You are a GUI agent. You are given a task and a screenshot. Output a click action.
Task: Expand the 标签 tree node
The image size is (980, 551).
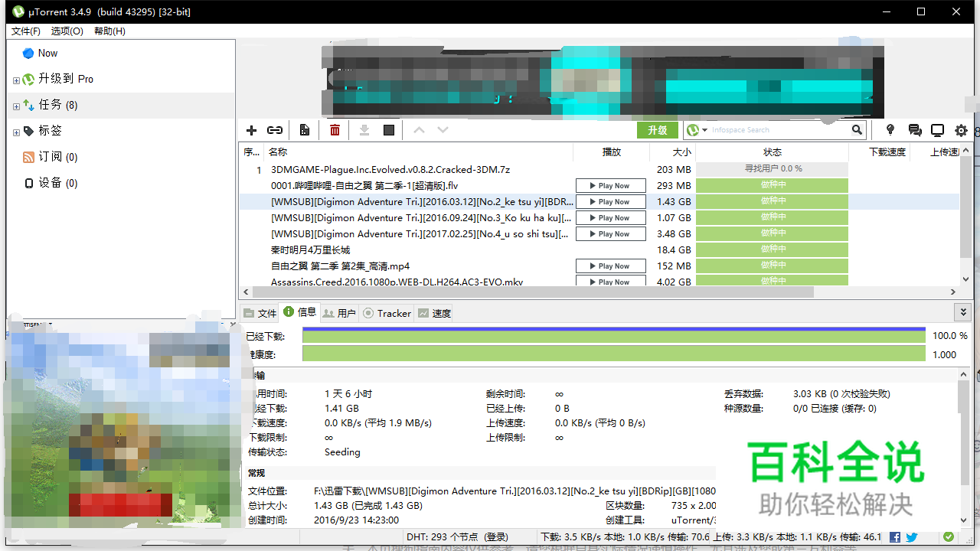point(16,132)
